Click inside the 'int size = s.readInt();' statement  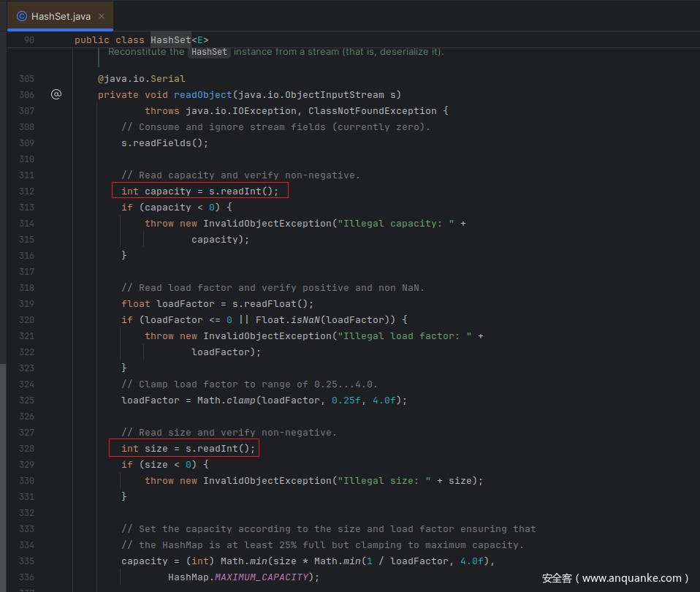189,449
